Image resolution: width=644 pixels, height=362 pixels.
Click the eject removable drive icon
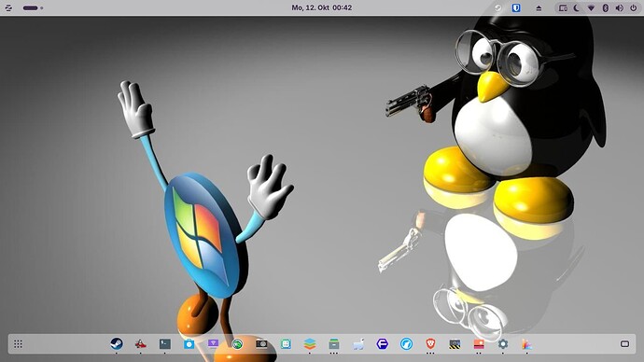click(539, 7)
